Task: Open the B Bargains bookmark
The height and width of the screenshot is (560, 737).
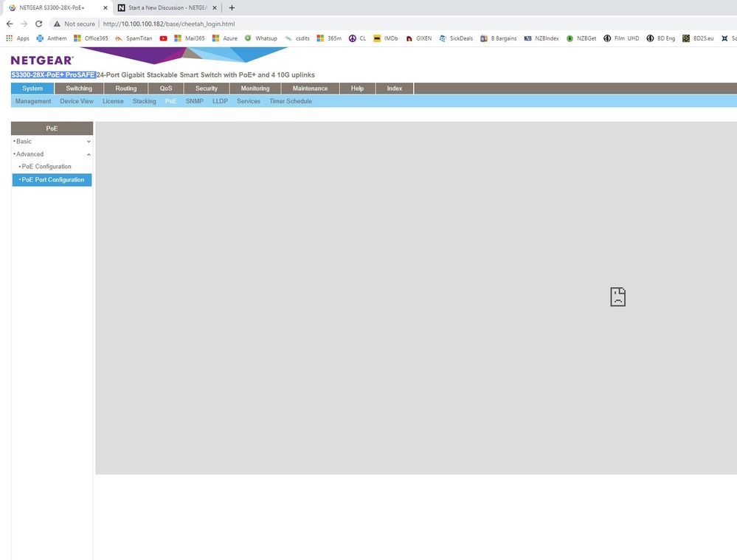Action: point(498,38)
